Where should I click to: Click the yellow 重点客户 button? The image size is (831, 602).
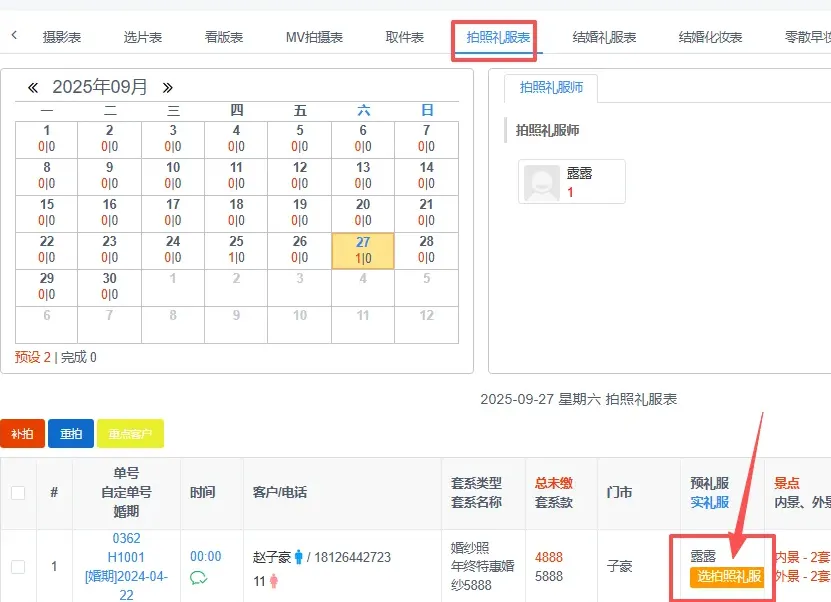pos(130,434)
